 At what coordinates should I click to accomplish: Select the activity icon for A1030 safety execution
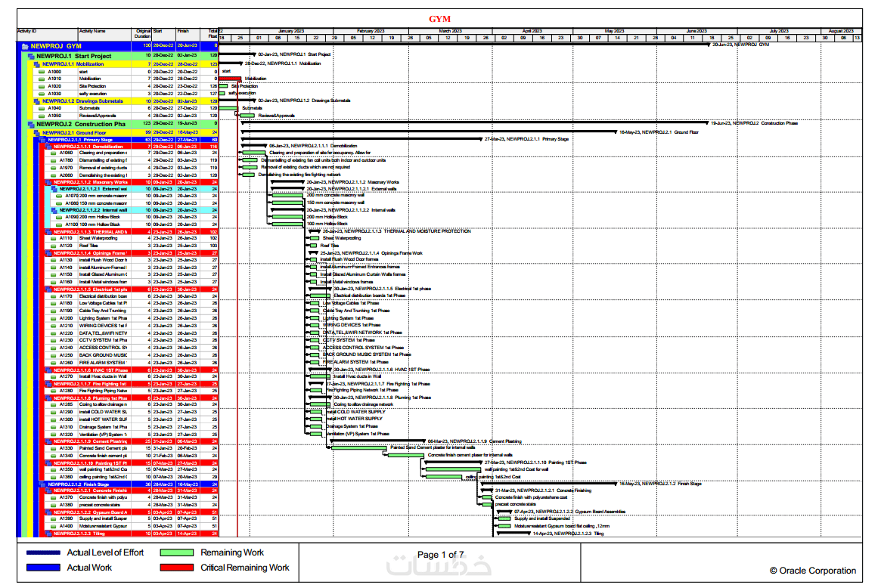(x=42, y=94)
